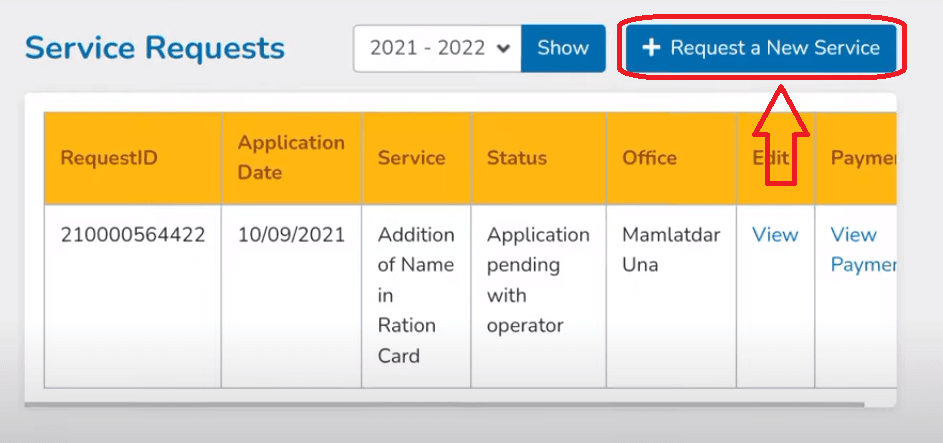Screen dimensions: 943x443
Task: Open the View link in the Edit column
Action: pyautogui.click(x=775, y=235)
